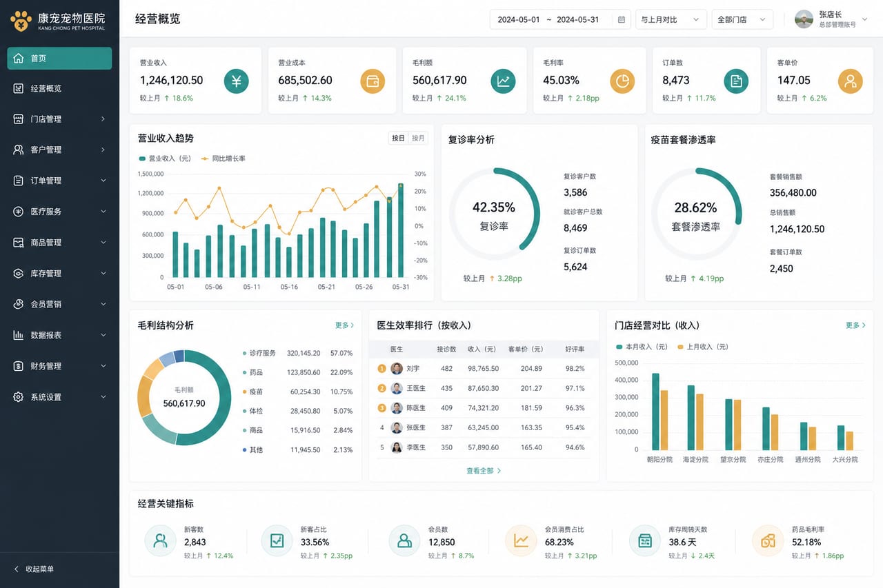Image resolution: width=883 pixels, height=588 pixels.
Task: Click the paw logo of 康宠宠物医院
Action: tap(21, 21)
